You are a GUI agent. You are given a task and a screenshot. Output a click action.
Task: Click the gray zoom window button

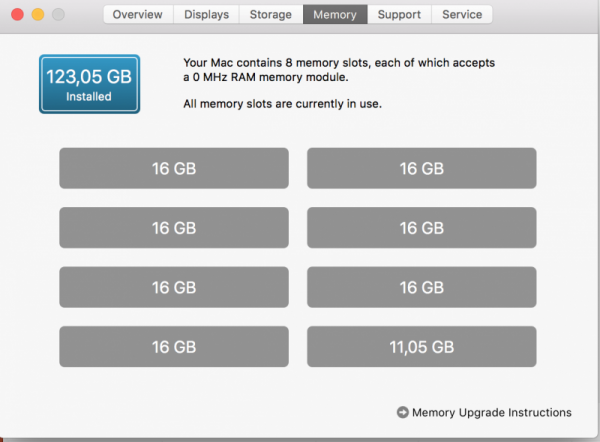58,16
